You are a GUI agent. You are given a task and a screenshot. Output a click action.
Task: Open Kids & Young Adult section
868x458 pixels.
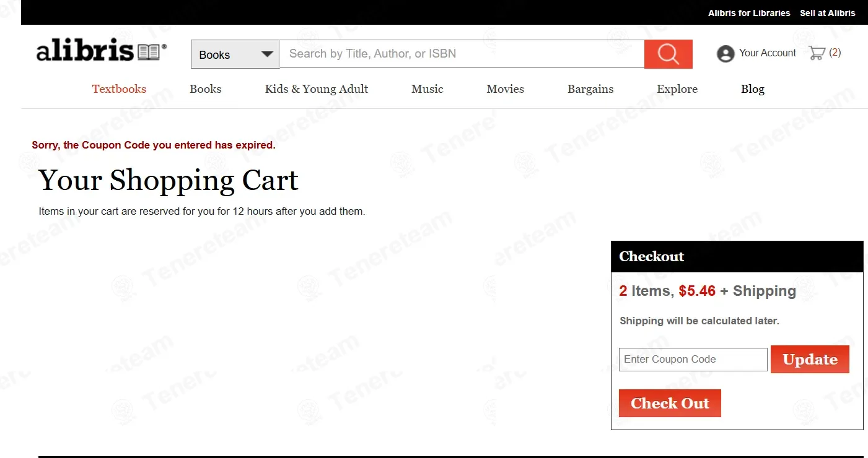317,89
